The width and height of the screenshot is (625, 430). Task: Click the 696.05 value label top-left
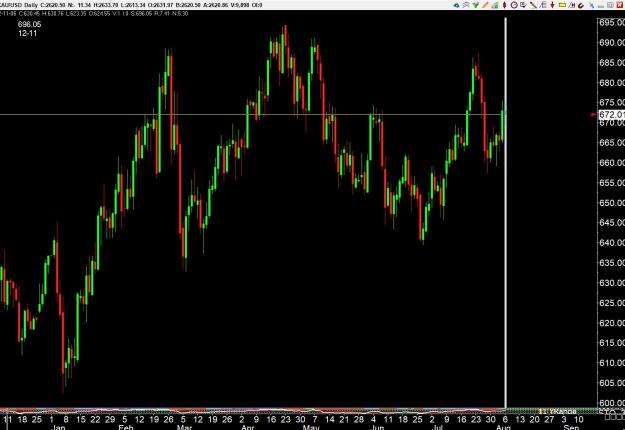[29, 24]
